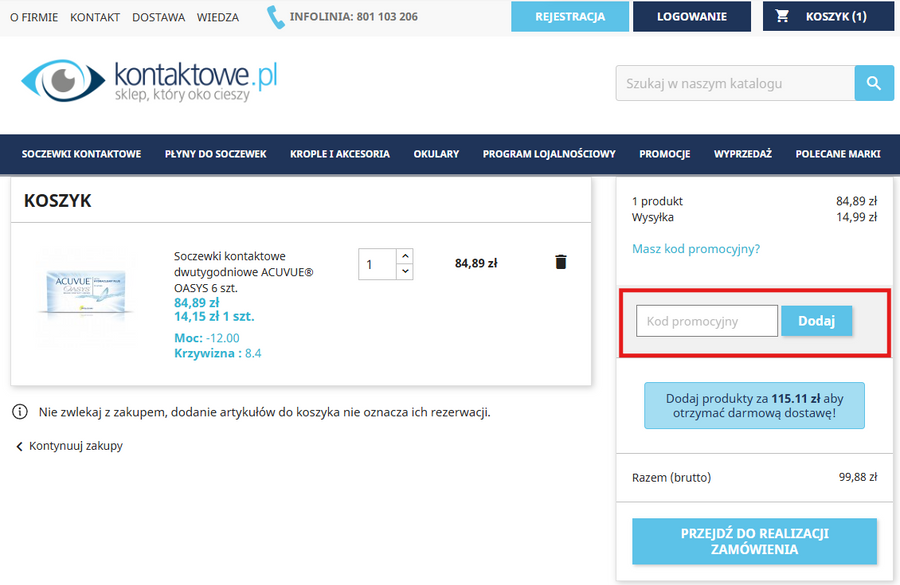Decrease product quantity with down arrow
The image size is (900, 585).
tap(404, 271)
